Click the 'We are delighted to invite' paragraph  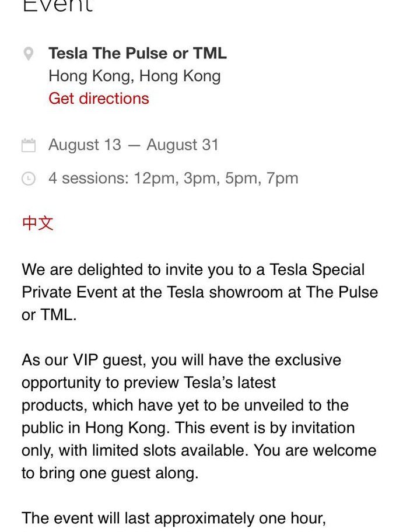(x=200, y=292)
